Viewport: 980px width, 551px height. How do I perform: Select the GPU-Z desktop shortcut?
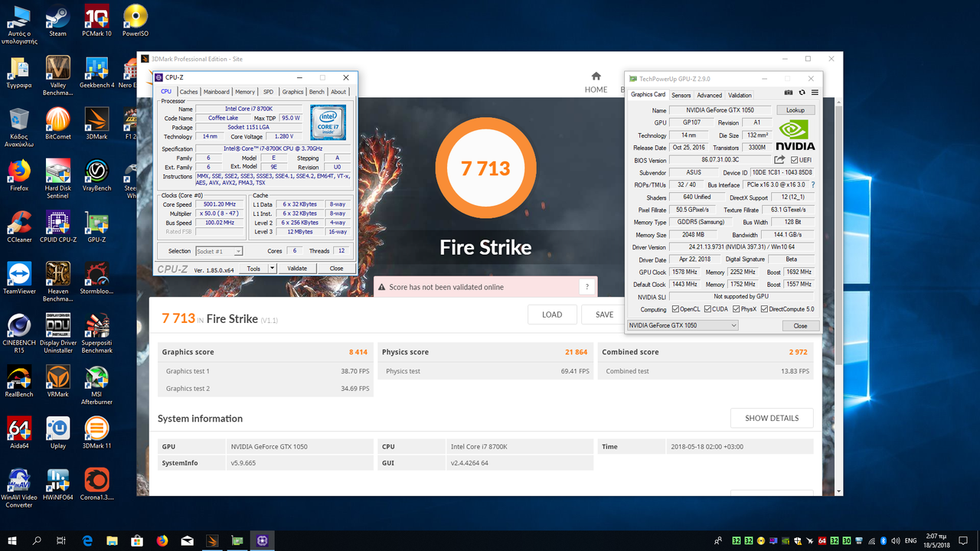[96, 227]
